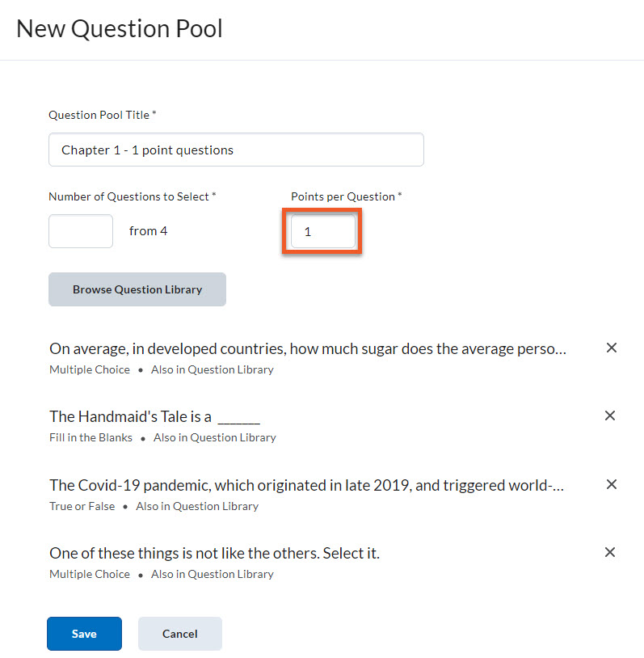
Task: Focus the Number of Questions to Select box
Action: tap(81, 231)
